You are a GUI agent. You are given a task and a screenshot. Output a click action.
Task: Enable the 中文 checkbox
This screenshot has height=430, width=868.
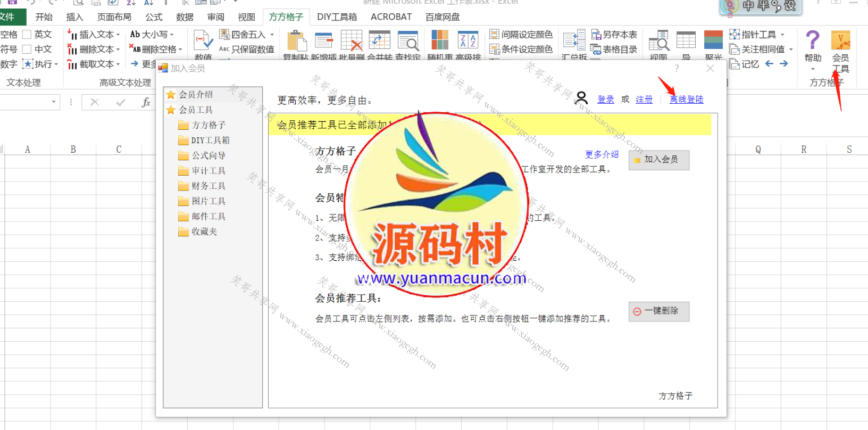(27, 49)
